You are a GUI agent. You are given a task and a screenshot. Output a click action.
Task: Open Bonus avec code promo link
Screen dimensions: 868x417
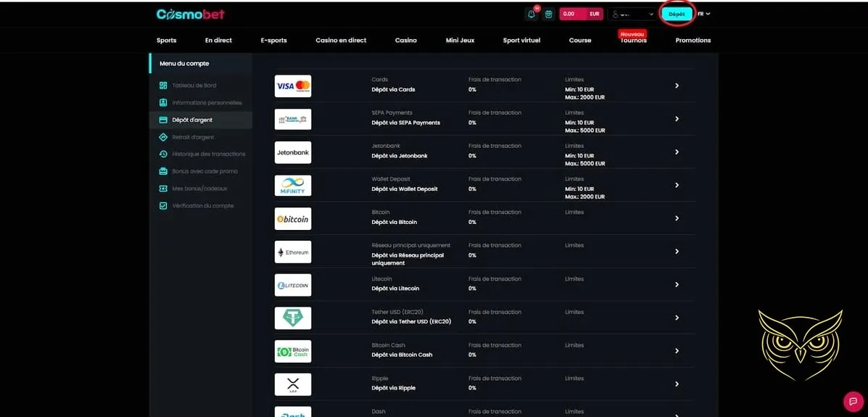pyautogui.click(x=204, y=171)
